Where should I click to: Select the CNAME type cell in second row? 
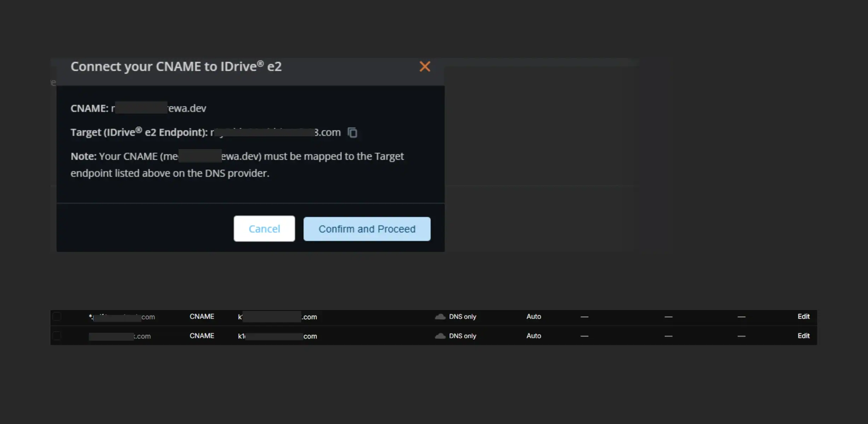pos(202,336)
